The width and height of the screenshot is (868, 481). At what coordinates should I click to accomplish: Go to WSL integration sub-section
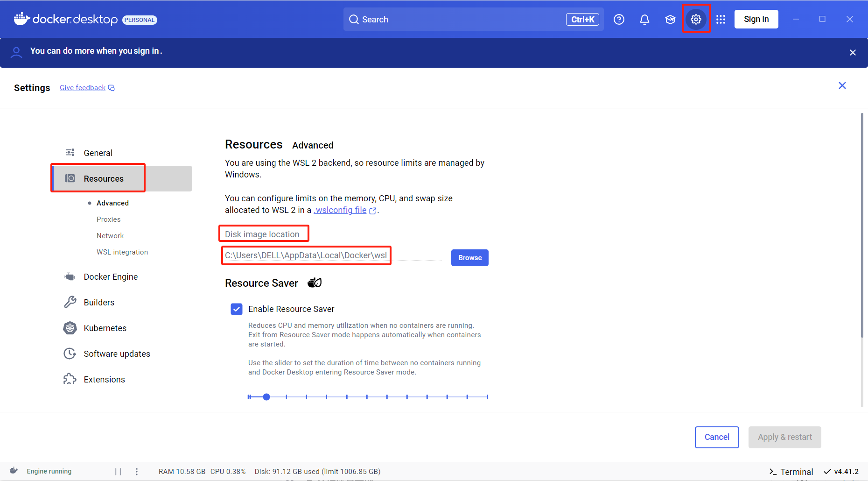coord(122,252)
